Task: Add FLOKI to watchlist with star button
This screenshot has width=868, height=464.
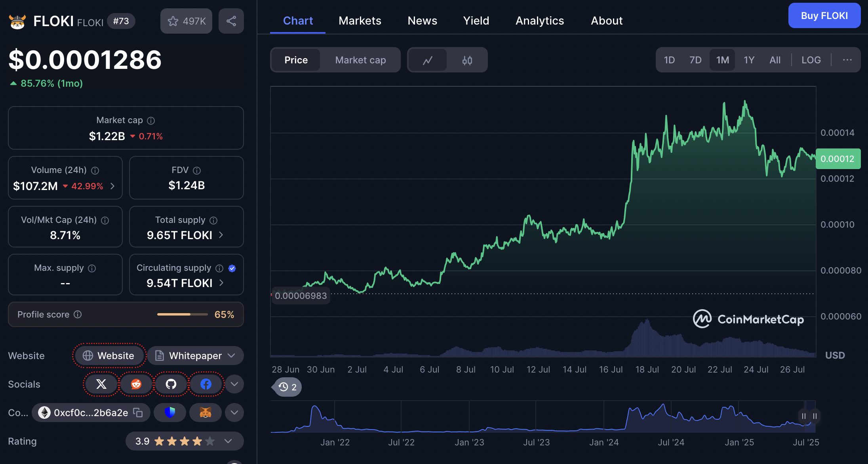Action: tap(186, 21)
